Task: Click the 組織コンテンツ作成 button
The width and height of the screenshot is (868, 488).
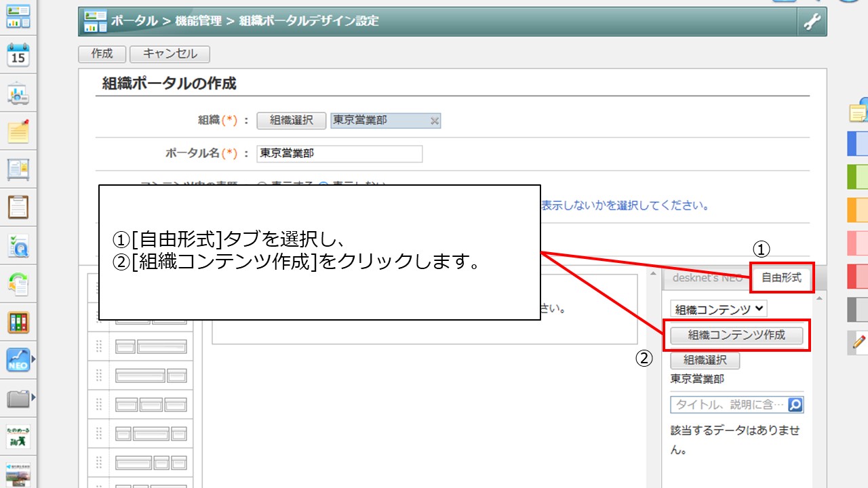Action: pyautogui.click(x=736, y=335)
